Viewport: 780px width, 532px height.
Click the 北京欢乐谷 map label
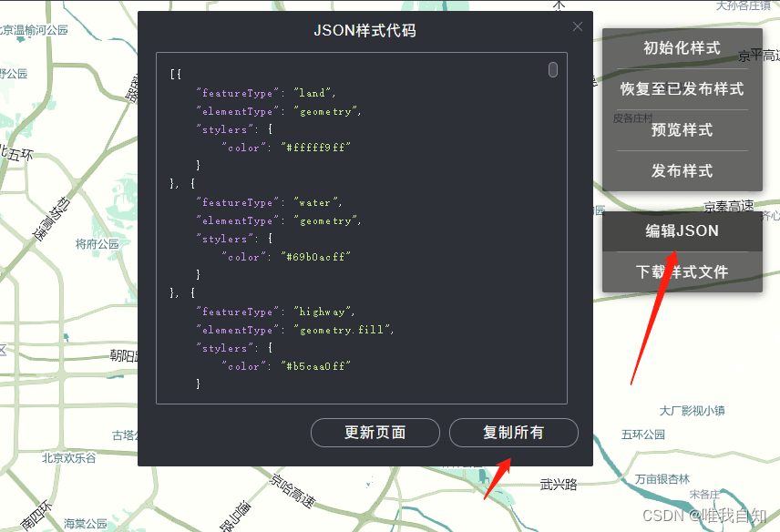pyautogui.click(x=68, y=457)
